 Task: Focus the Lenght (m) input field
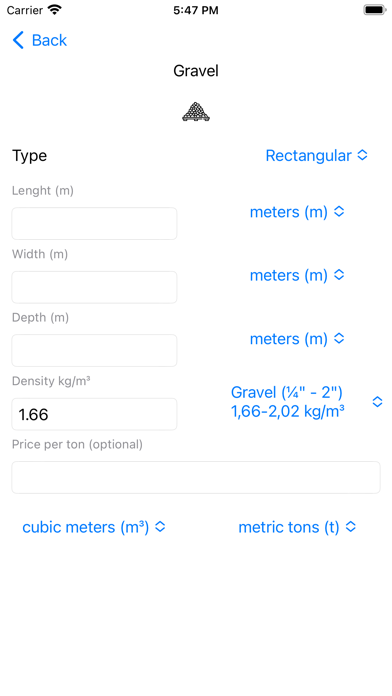point(94,223)
